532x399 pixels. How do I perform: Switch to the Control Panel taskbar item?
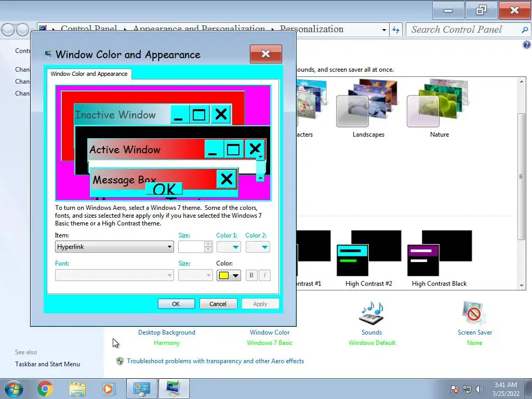pos(142,389)
